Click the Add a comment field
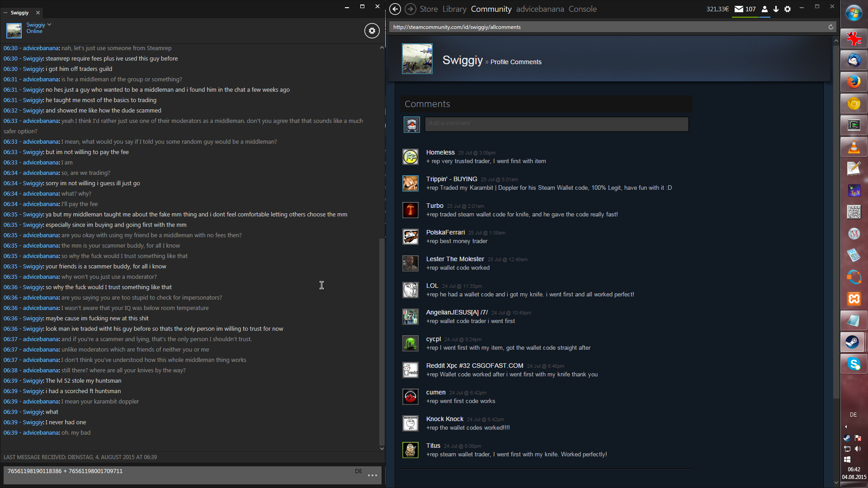868x488 pixels. click(556, 124)
